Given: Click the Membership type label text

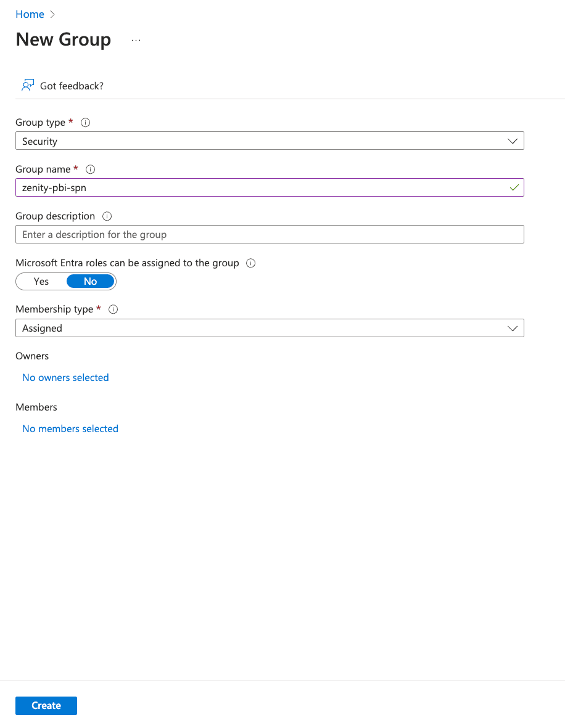Looking at the screenshot, I should click(54, 309).
